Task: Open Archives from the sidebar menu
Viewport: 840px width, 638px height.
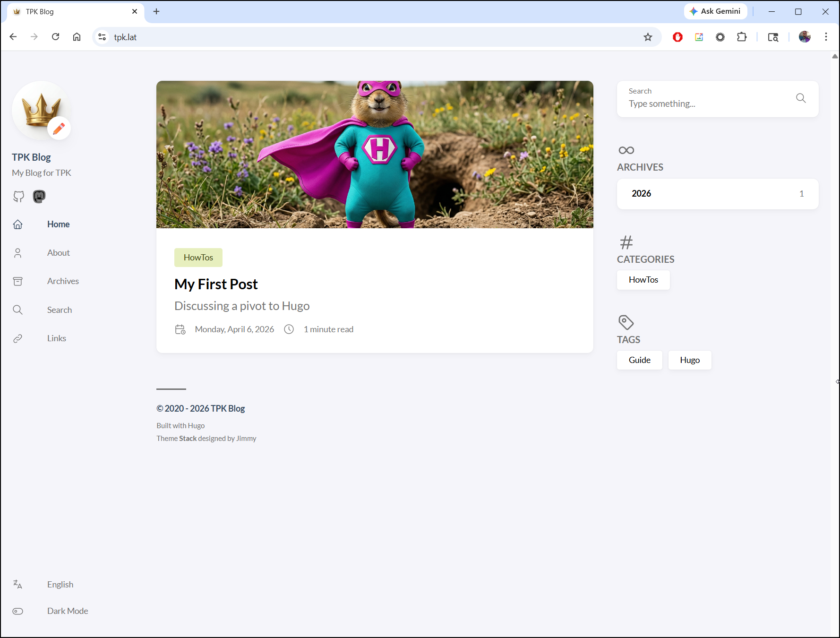Action: pyautogui.click(x=63, y=281)
